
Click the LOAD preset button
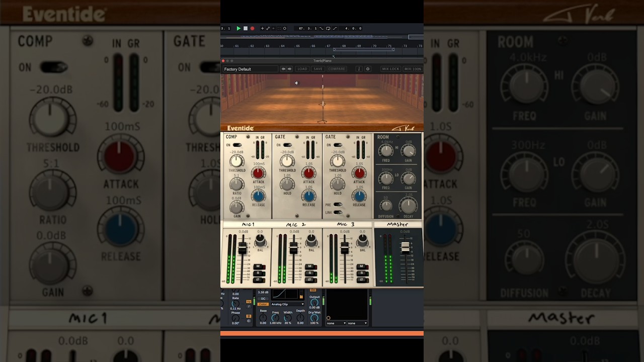[302, 69]
